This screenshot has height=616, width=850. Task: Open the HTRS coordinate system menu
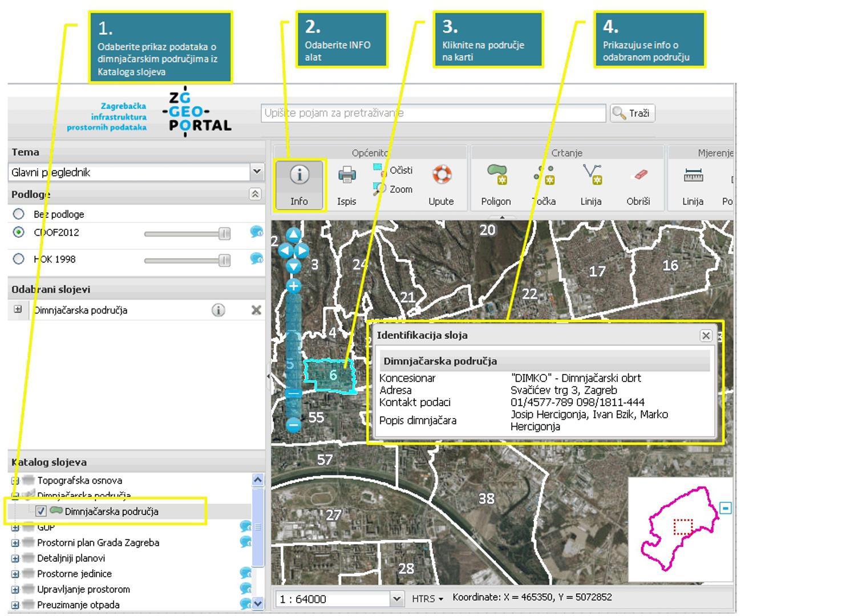(427, 599)
